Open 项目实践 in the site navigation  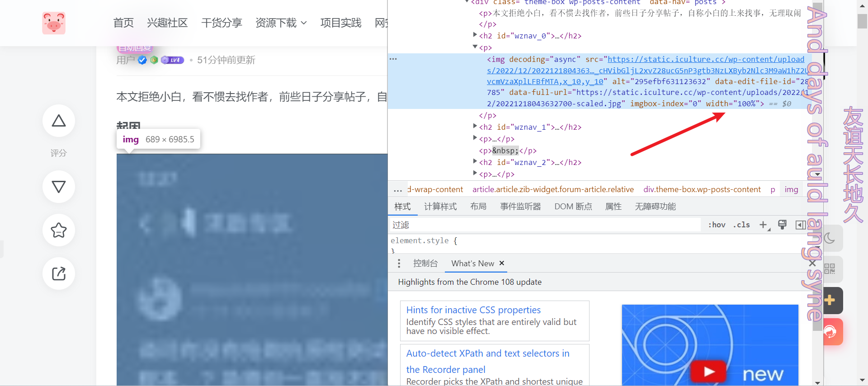(341, 23)
